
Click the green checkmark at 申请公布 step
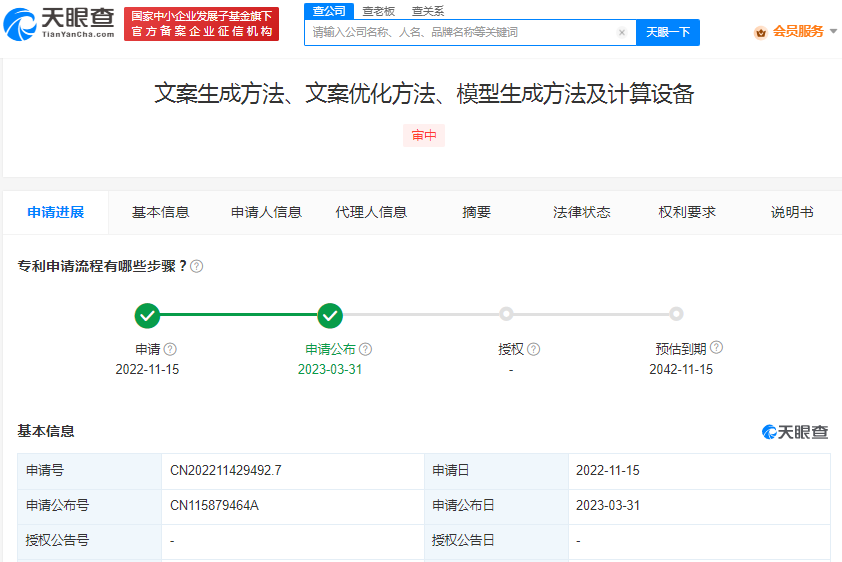330,316
